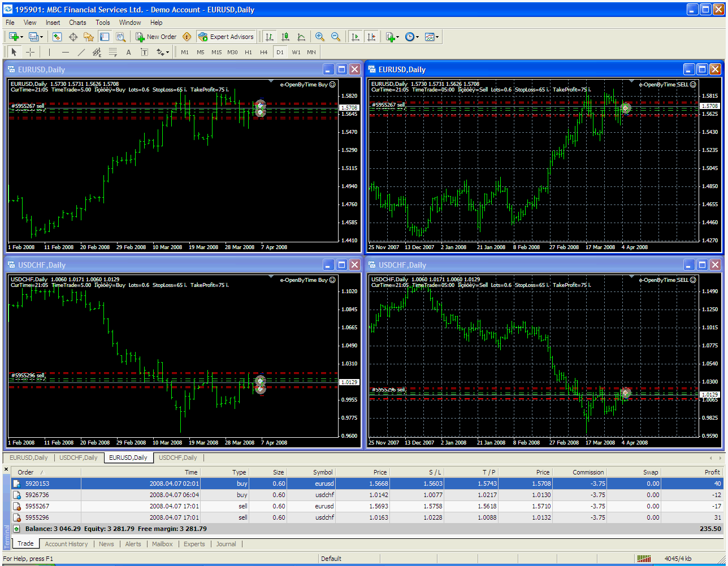Zoom out on the chart
Image resolution: width=728 pixels, height=566 pixels.
[x=336, y=37]
